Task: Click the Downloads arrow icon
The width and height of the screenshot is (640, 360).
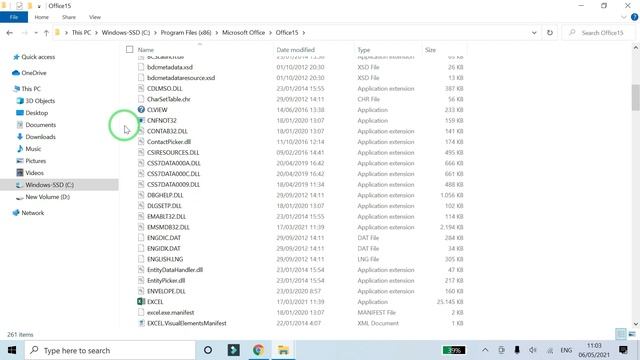Action: (20, 137)
